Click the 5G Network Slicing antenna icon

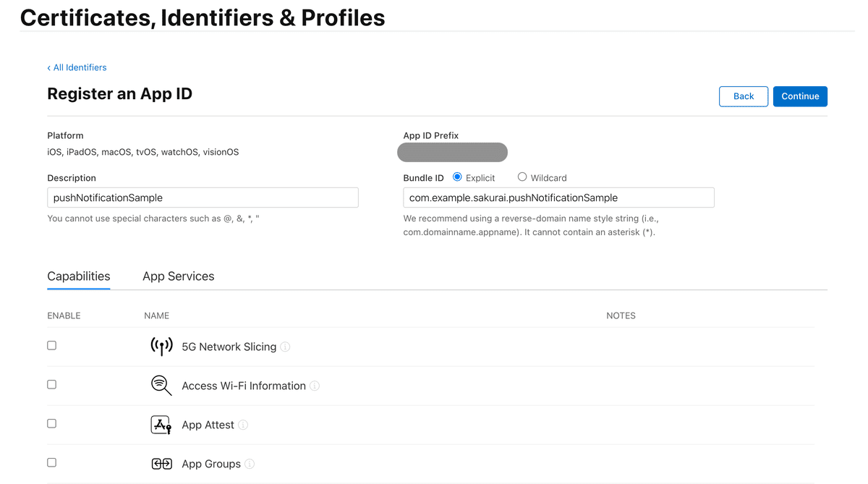(x=161, y=347)
